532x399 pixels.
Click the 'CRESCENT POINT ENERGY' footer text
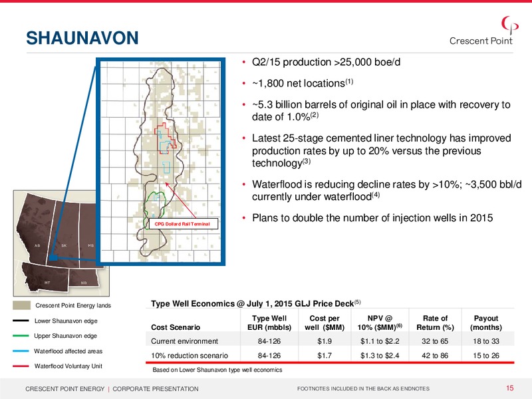pos(65,389)
